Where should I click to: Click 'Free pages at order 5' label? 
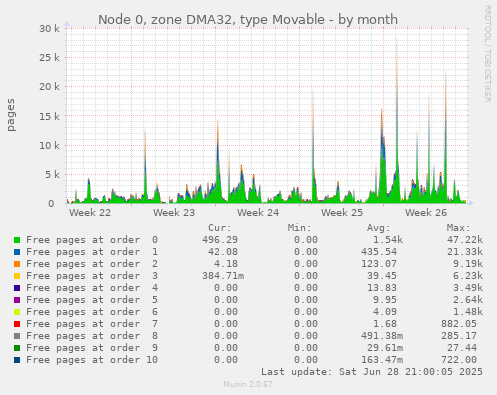pos(92,300)
